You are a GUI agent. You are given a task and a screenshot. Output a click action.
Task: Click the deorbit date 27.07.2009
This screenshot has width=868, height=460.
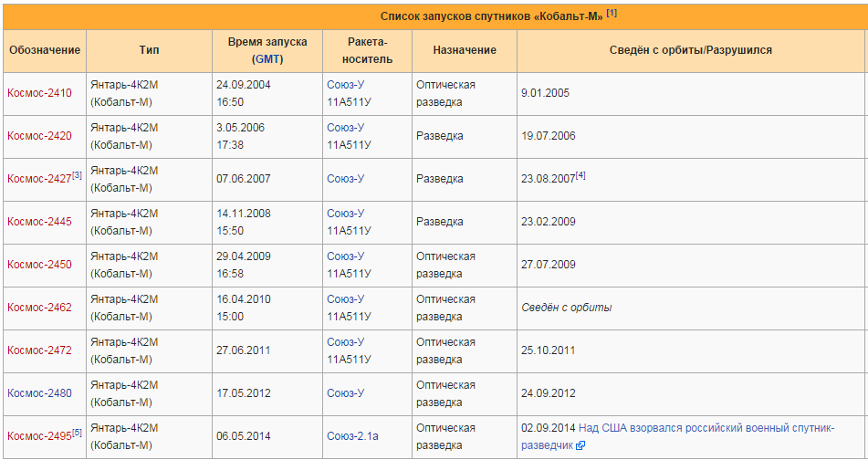[x=548, y=265]
